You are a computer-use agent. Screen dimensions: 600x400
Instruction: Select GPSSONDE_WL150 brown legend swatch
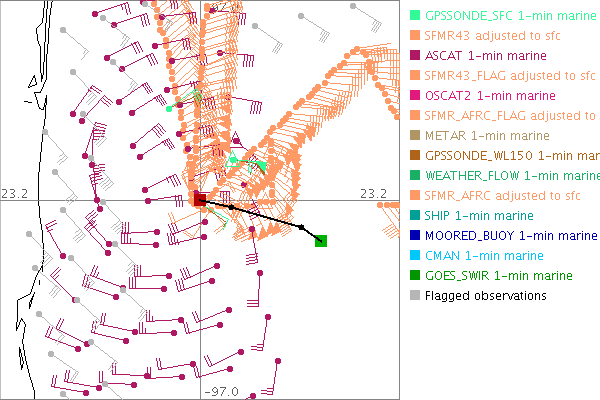point(414,156)
